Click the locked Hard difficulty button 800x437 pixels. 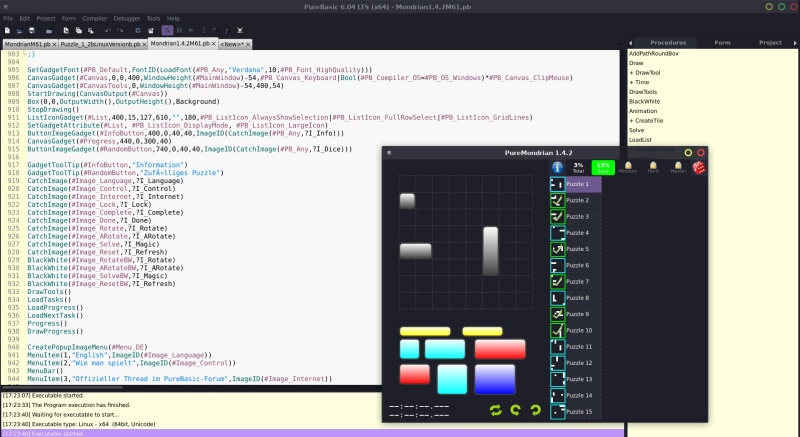click(653, 167)
